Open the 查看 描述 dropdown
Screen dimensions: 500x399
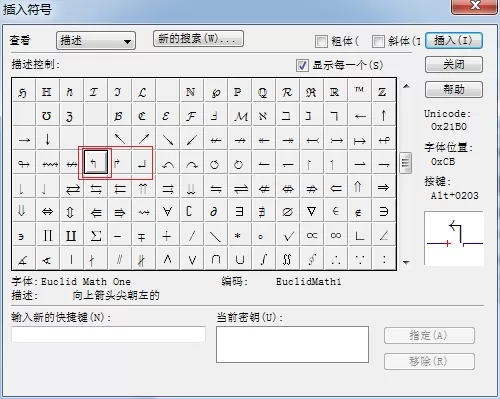[96, 41]
